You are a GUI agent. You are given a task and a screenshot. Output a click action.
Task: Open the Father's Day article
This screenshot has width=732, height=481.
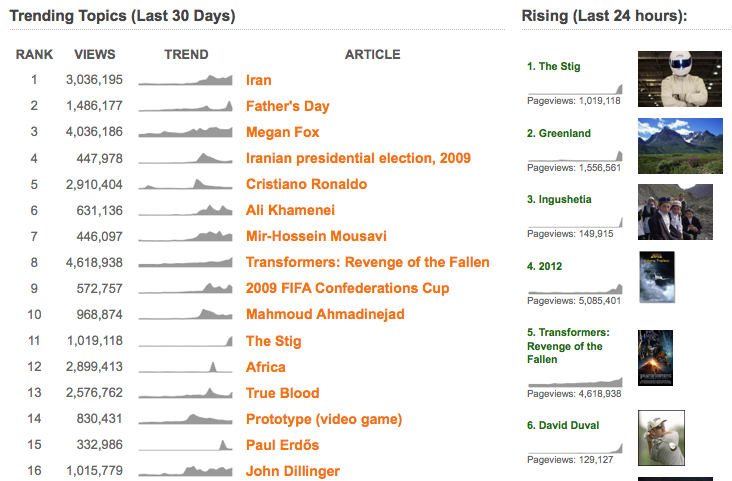(x=287, y=106)
